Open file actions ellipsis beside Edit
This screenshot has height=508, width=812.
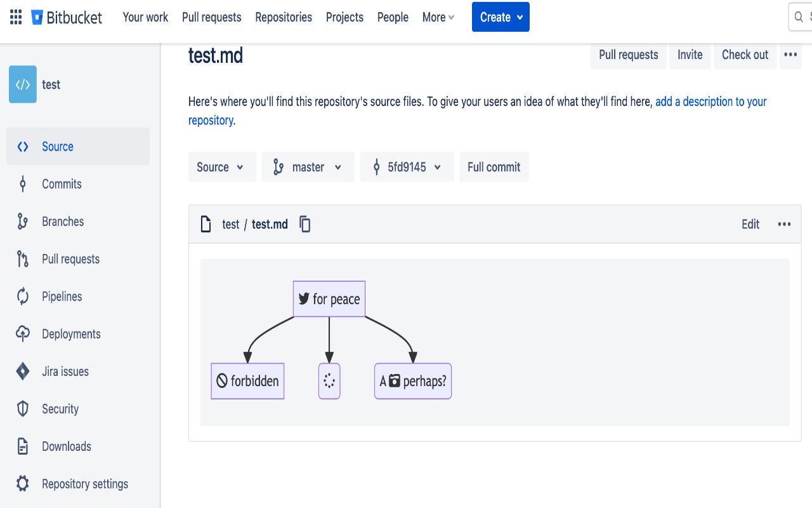[x=784, y=224]
